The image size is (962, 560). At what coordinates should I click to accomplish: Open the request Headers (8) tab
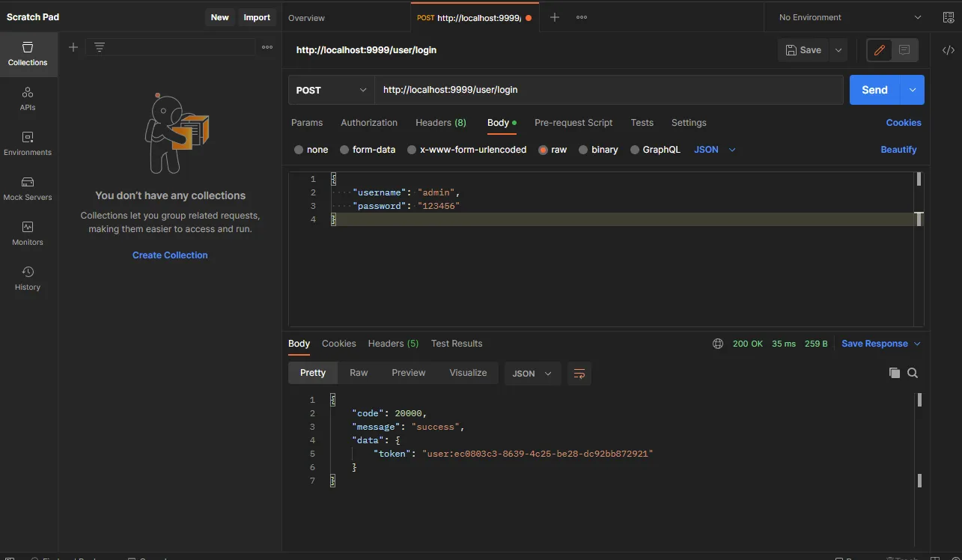pos(441,123)
